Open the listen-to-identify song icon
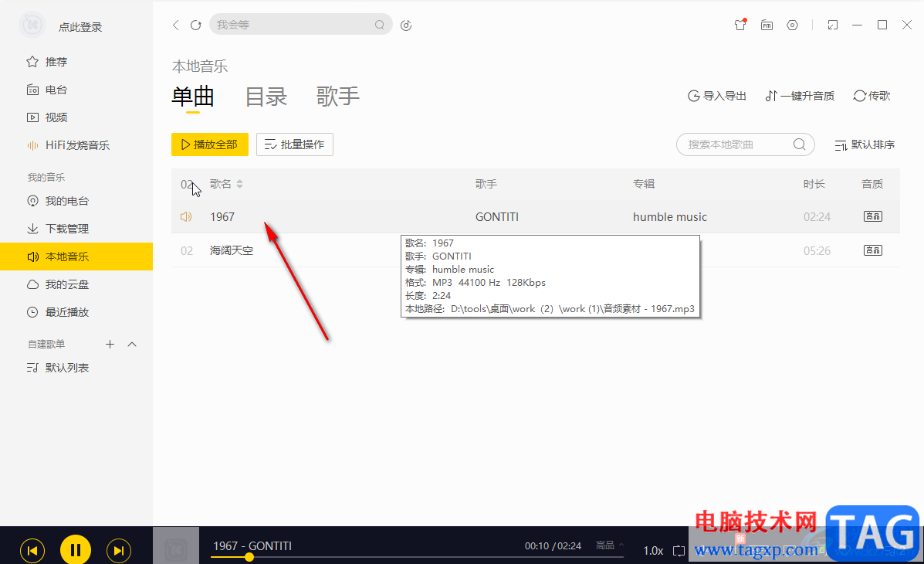This screenshot has height=564, width=924. [406, 25]
